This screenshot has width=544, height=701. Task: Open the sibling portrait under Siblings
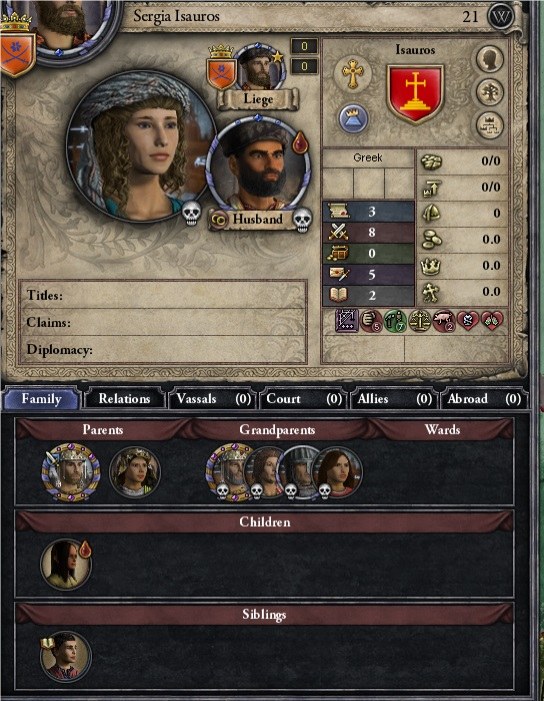click(x=66, y=657)
